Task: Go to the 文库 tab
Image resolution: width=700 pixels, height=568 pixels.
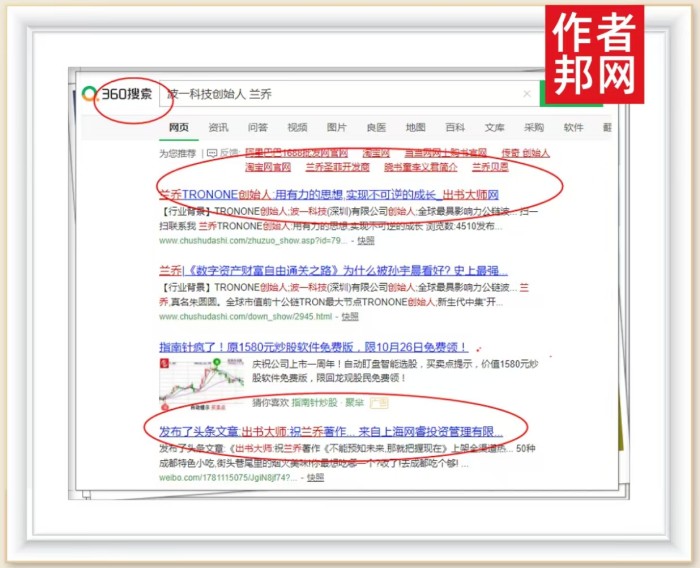Action: click(494, 128)
